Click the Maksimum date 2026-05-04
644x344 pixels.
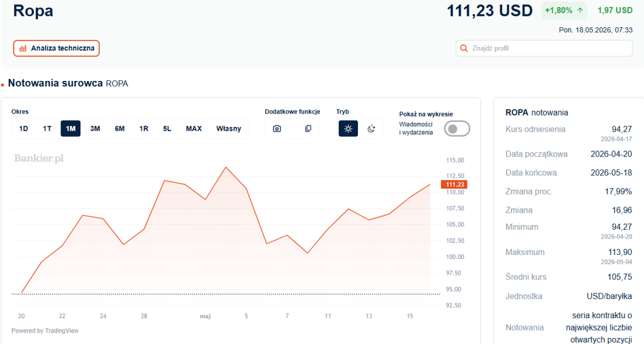click(x=616, y=262)
